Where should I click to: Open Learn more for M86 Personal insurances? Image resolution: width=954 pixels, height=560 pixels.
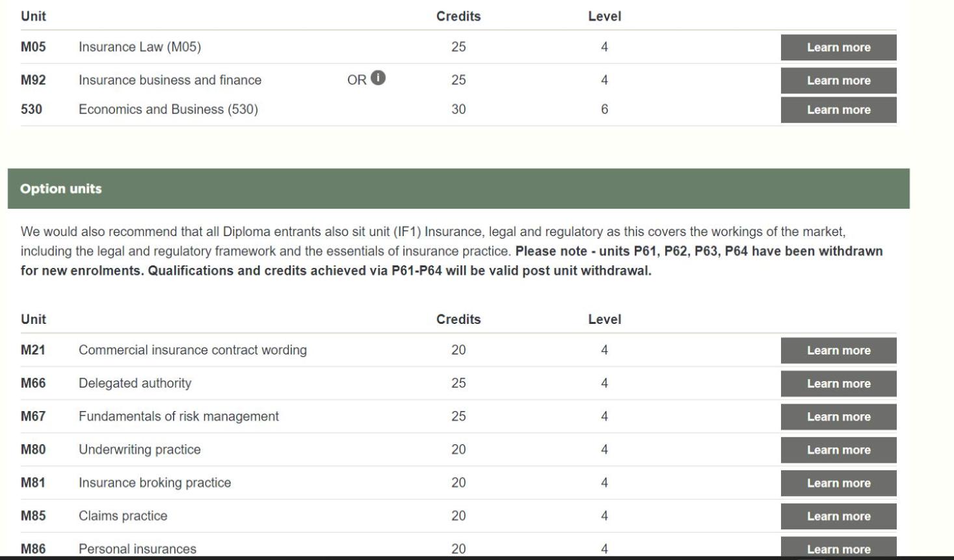tap(838, 548)
